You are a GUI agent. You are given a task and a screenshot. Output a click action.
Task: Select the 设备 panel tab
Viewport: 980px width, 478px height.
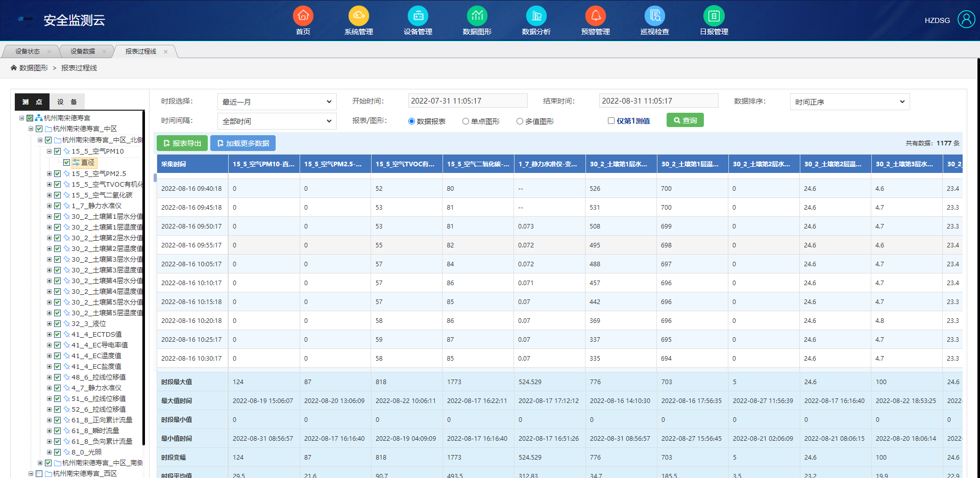click(x=67, y=102)
